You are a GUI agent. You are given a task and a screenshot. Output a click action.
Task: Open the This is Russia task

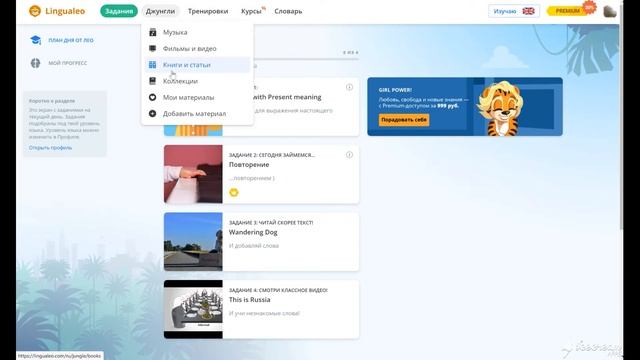tap(249, 300)
